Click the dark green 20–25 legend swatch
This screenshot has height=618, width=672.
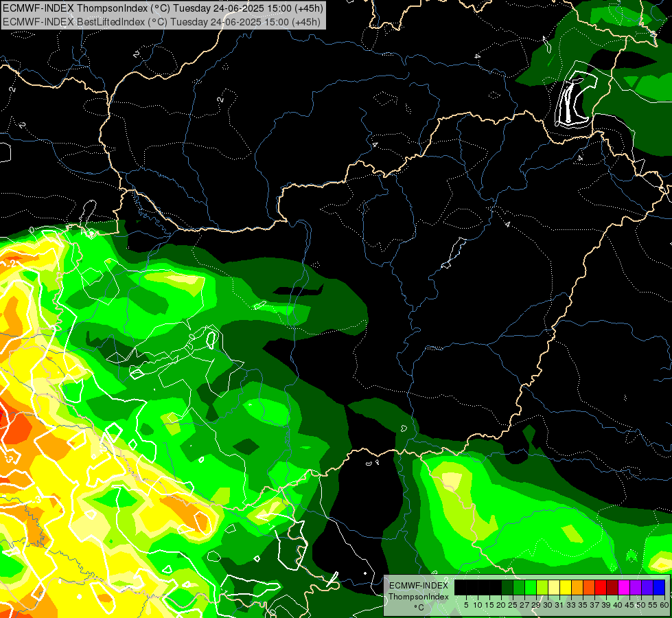click(507, 587)
